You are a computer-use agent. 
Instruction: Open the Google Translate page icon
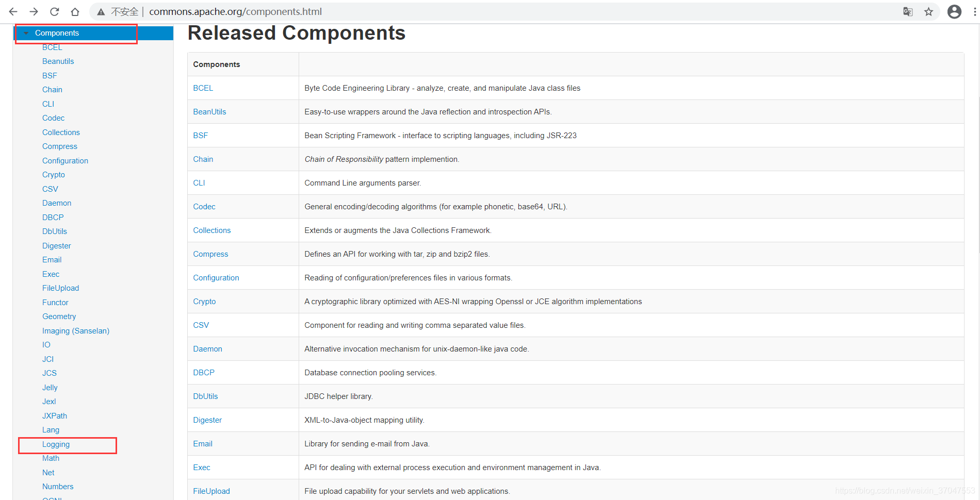[908, 11]
